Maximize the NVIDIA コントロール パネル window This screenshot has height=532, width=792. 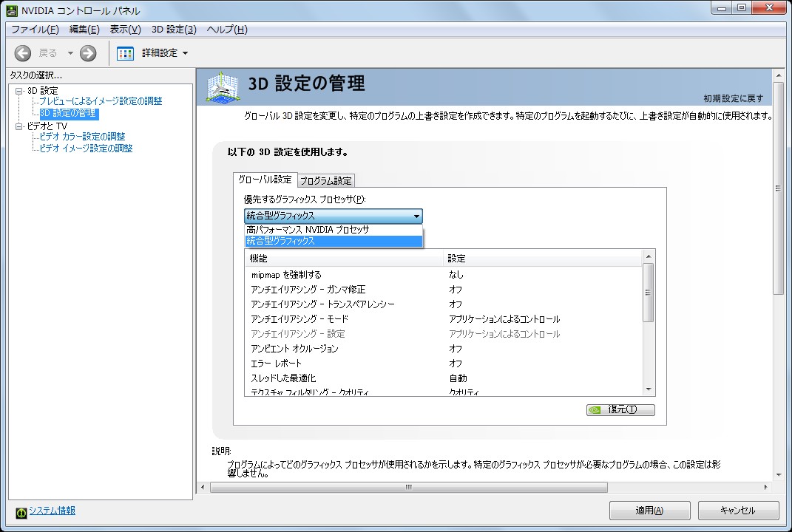pyautogui.click(x=742, y=8)
